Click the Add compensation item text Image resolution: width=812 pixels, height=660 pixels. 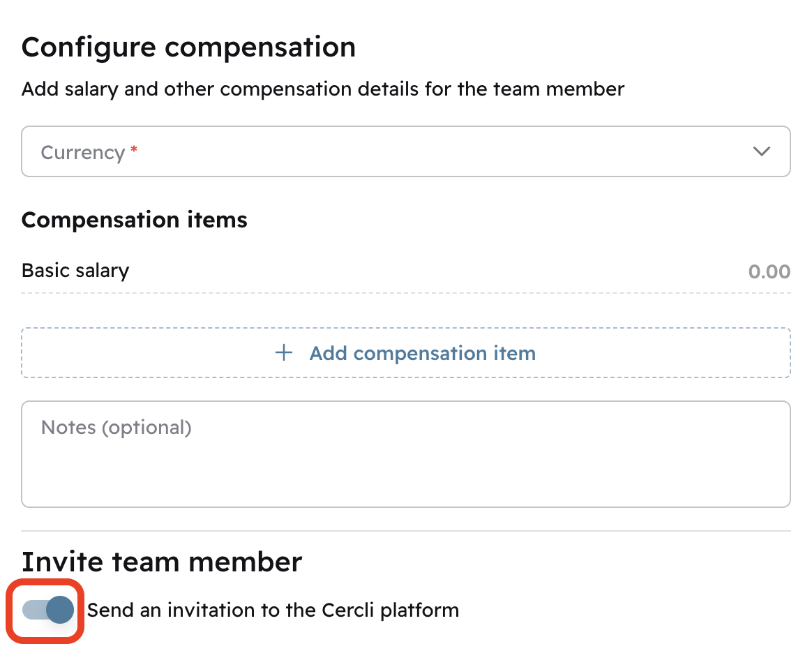pos(422,353)
